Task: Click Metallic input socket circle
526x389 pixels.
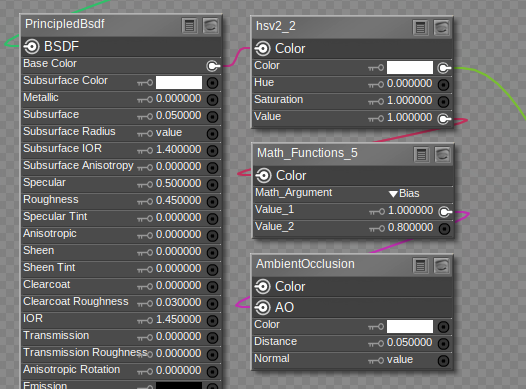Action: 212,100
